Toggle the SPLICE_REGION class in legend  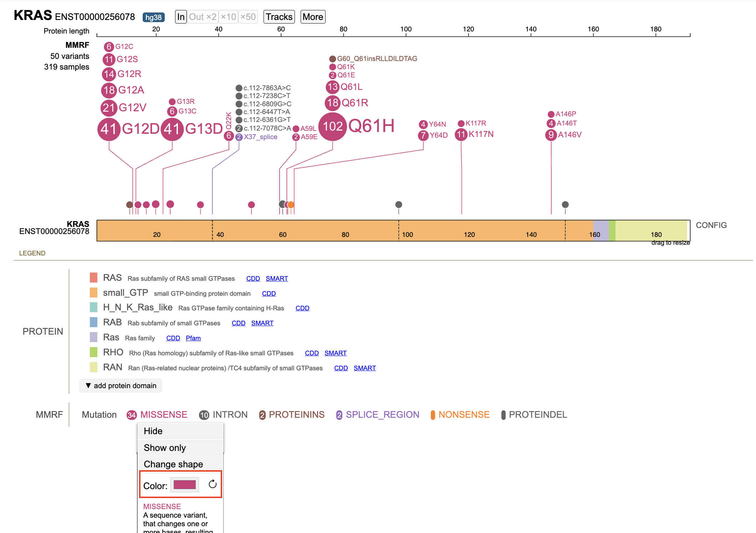coord(378,415)
